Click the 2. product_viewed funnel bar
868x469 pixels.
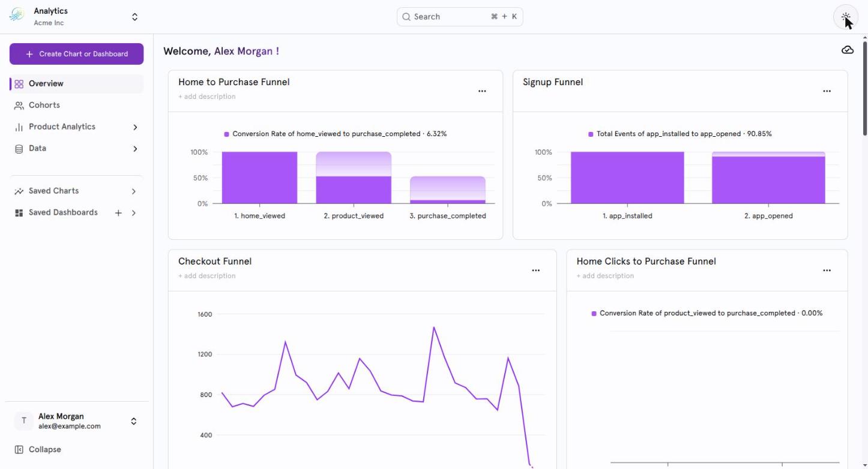354,178
